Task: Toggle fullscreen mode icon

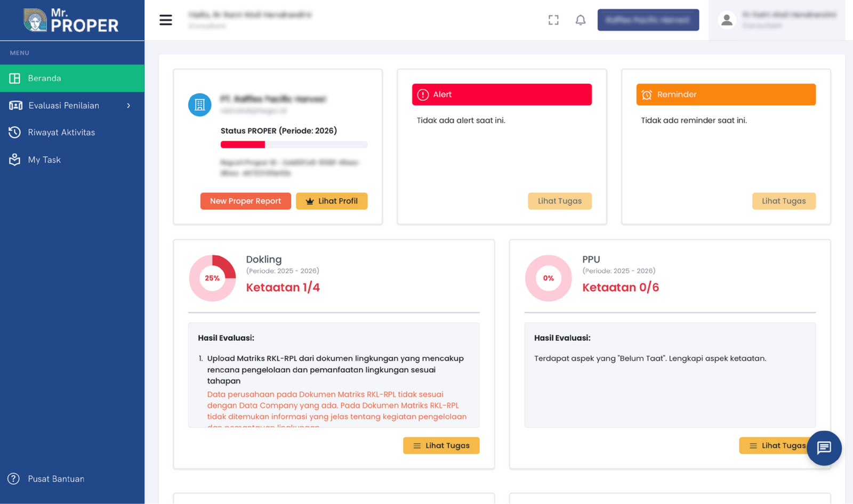Action: tap(553, 20)
